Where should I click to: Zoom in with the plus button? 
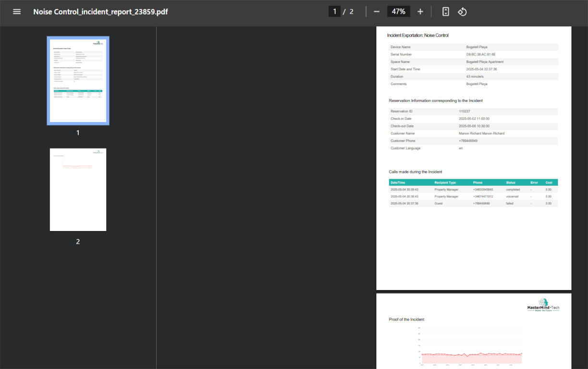[x=420, y=12]
